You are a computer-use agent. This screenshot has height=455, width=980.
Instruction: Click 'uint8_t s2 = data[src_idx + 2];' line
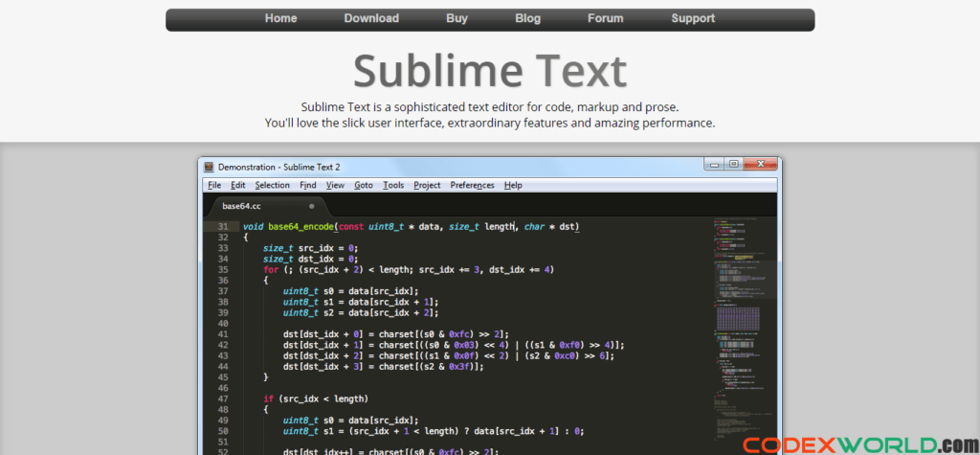pos(361,312)
